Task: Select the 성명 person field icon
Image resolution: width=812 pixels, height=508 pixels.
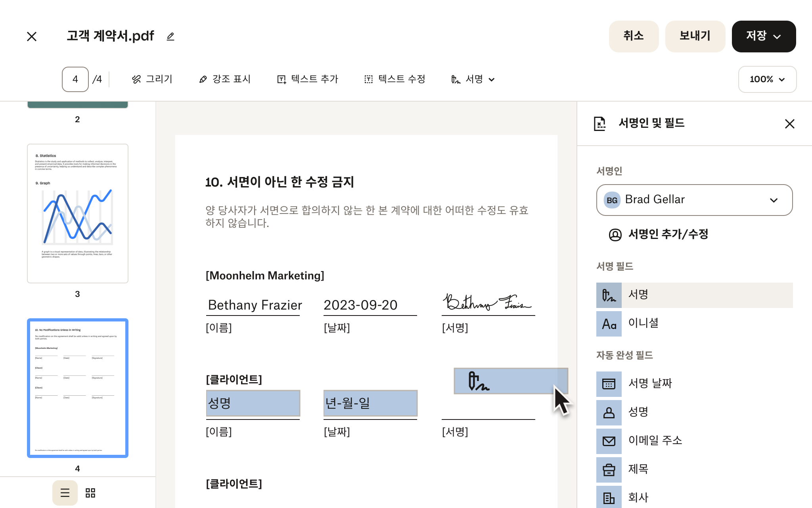Action: (x=609, y=413)
